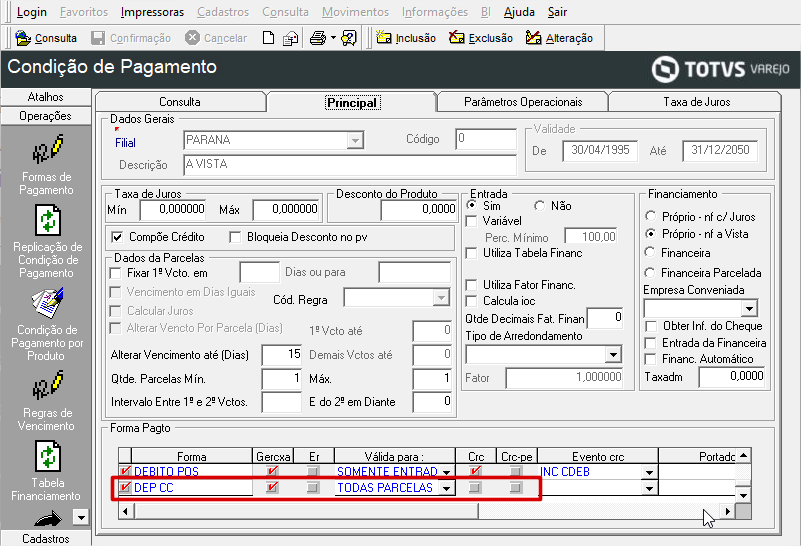Image resolution: width=801 pixels, height=546 pixels.
Task: Open the Filial PARANA dropdown
Action: (355, 140)
